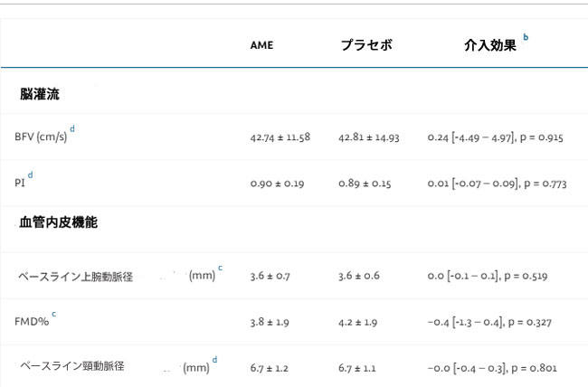The width and height of the screenshot is (588, 387).
Task: Click the BFV (cm/s) row label
Action: coord(41,137)
